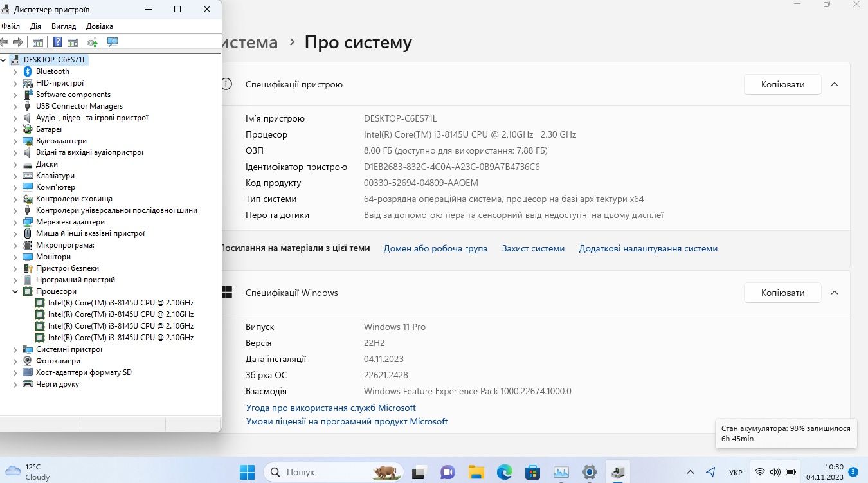Click the Software components icon
868x483 pixels.
point(28,95)
